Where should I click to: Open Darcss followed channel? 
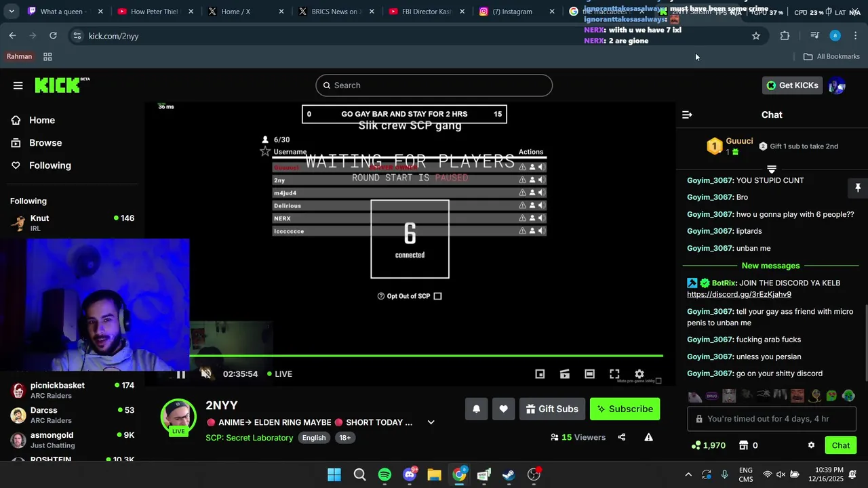72,415
